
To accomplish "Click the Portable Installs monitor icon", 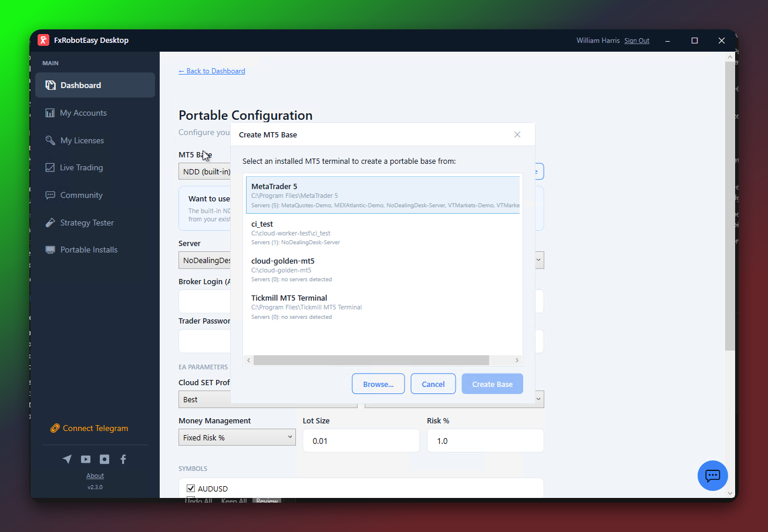I will [x=50, y=250].
